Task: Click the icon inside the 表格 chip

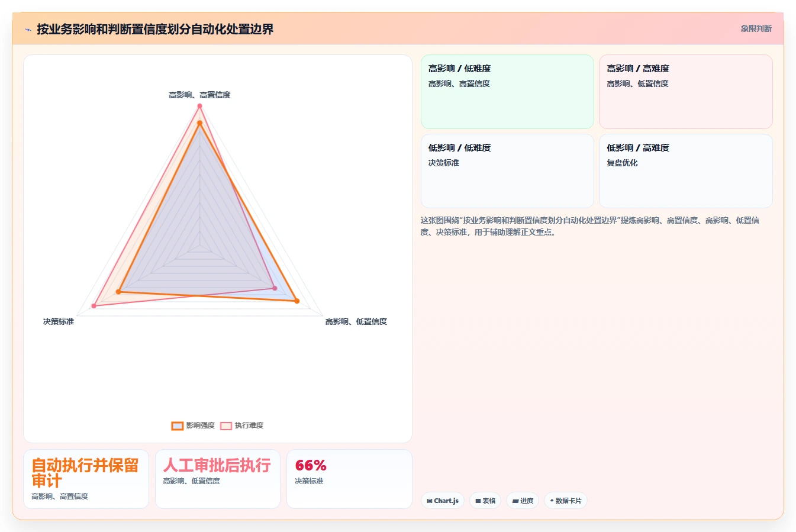Action: coord(478,501)
